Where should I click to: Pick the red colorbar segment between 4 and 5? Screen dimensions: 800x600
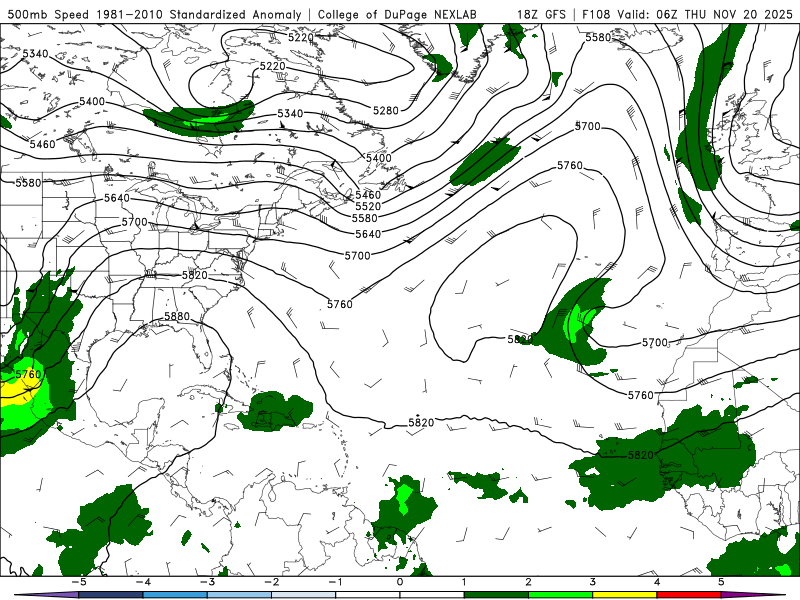pos(689,595)
